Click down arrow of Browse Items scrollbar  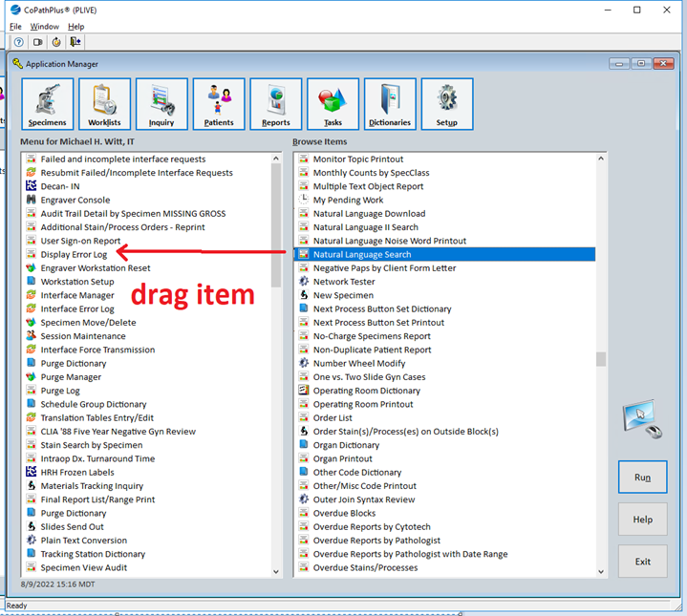coord(601,571)
